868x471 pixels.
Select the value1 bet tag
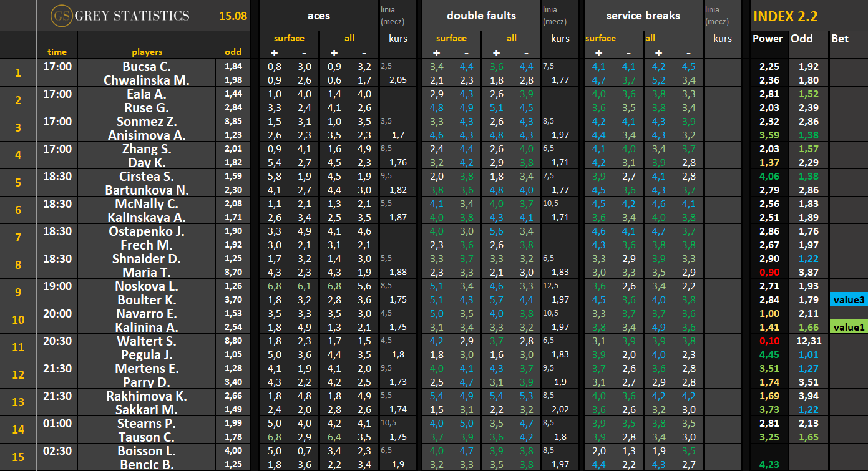[848, 328]
